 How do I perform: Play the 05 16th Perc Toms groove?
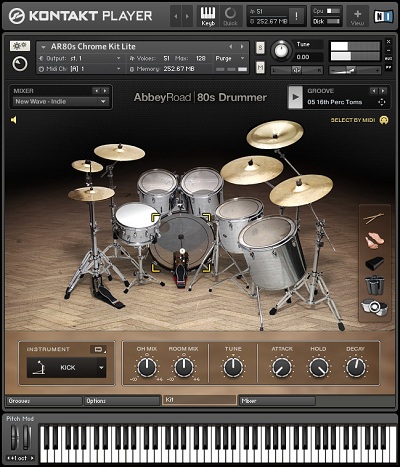coord(295,97)
